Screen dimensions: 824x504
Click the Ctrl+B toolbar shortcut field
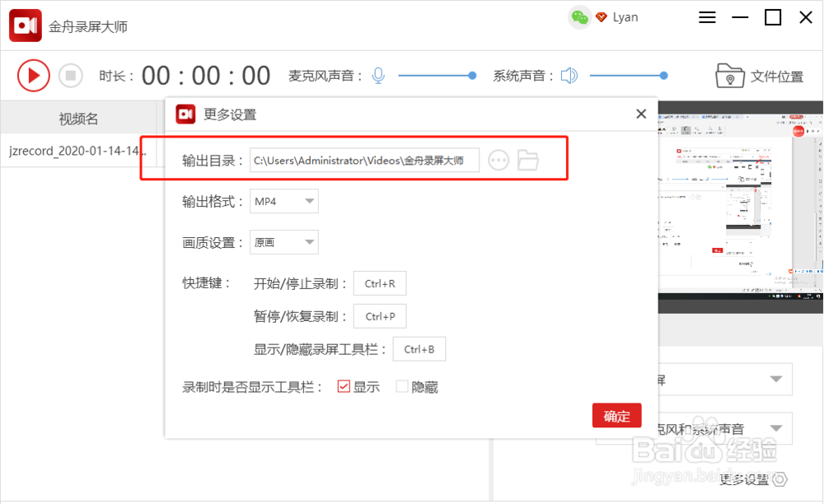(x=419, y=349)
